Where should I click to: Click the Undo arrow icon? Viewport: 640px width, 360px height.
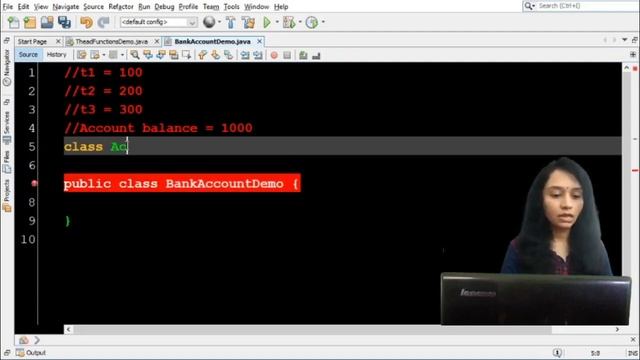pyautogui.click(x=86, y=22)
